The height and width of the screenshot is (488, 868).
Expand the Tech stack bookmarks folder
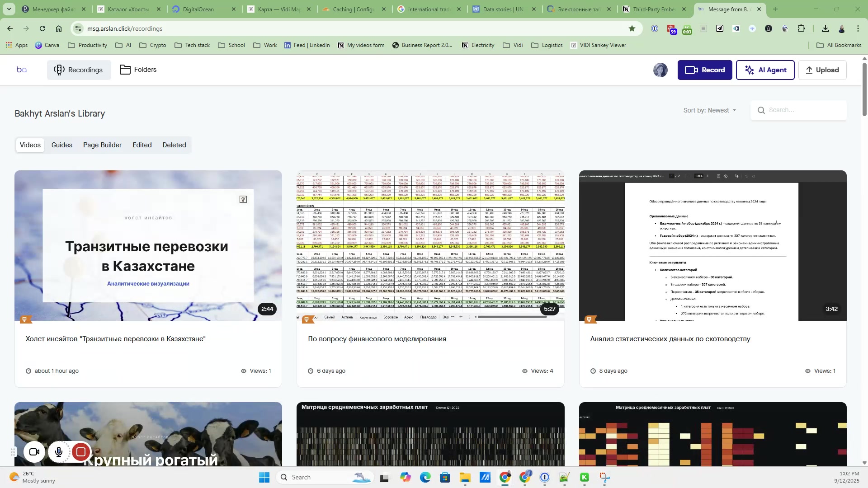[192, 45]
